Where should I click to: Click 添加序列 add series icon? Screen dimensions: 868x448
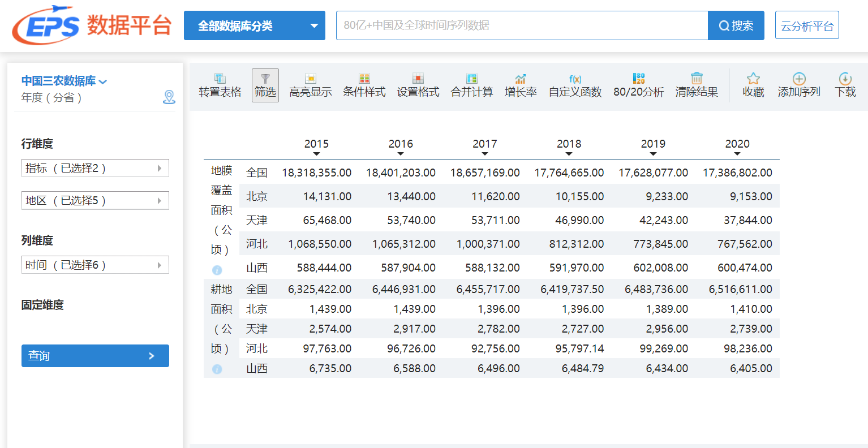[799, 79]
